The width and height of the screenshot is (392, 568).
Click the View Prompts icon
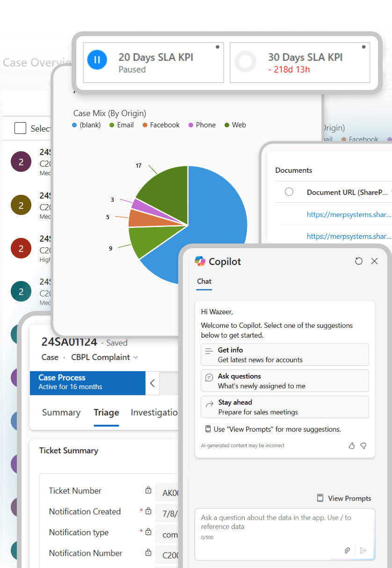[321, 498]
